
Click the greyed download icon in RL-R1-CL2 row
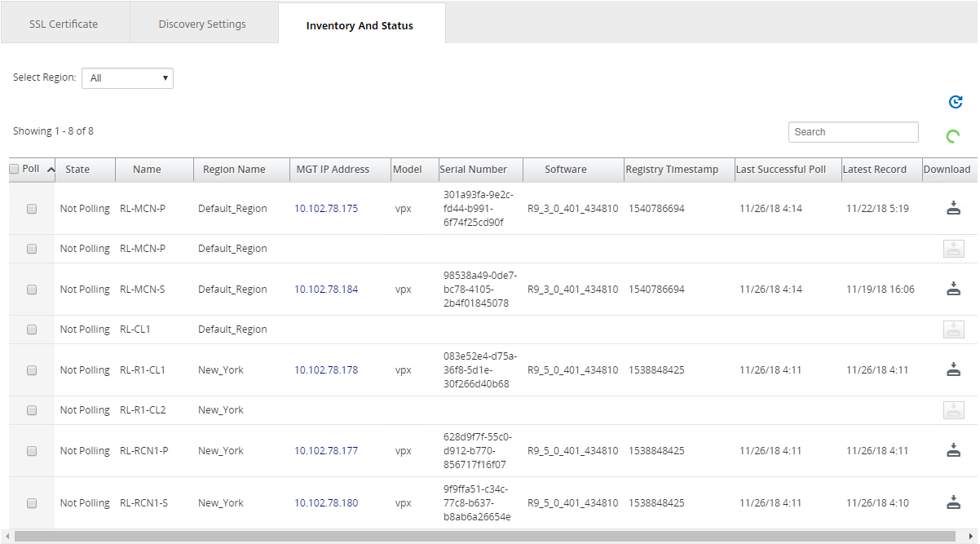click(x=953, y=410)
